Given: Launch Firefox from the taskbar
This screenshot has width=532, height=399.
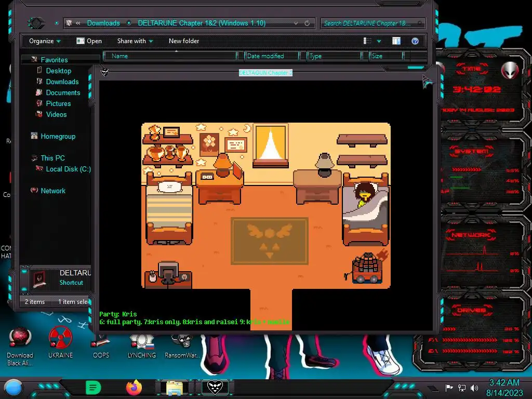Looking at the screenshot, I should (134, 388).
